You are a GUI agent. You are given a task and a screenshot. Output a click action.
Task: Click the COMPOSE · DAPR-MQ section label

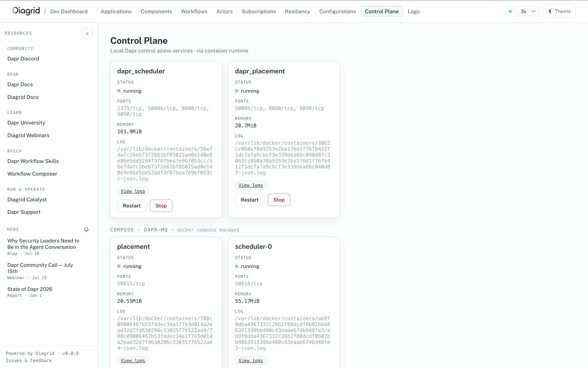tap(139, 230)
